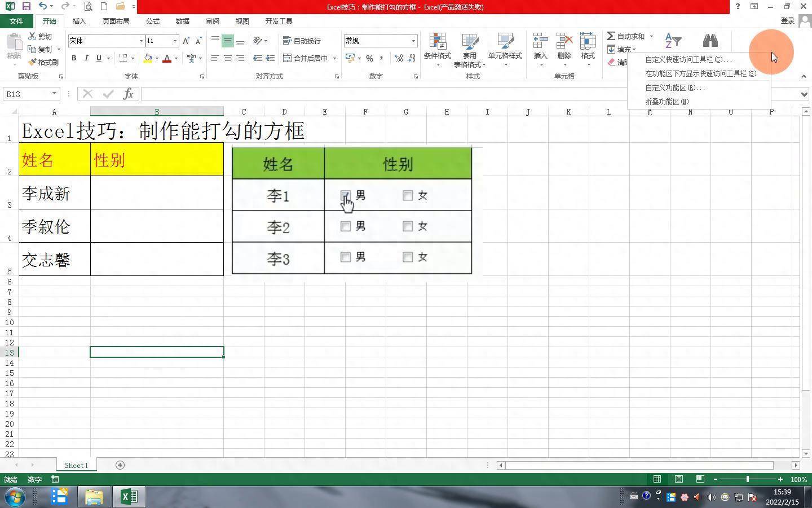This screenshot has height=508, width=812.
Task: Apply italic formatting icon
Action: tap(86, 58)
